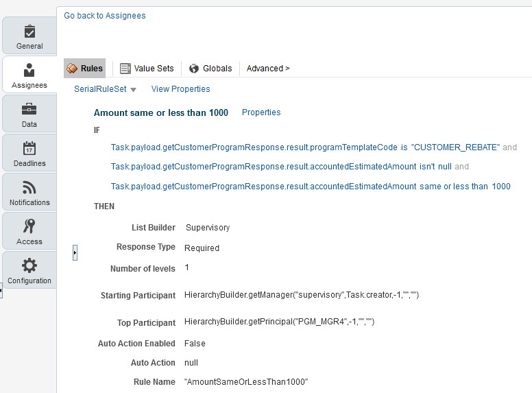The width and height of the screenshot is (532, 393).
Task: Open the Access keys icon
Action: coord(29,226)
